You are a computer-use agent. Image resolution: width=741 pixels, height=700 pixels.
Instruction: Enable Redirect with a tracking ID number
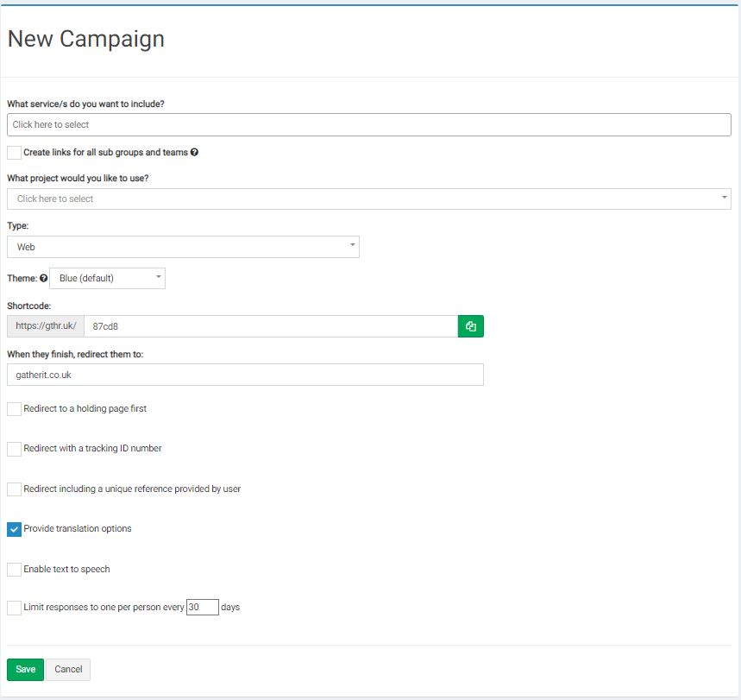14,449
